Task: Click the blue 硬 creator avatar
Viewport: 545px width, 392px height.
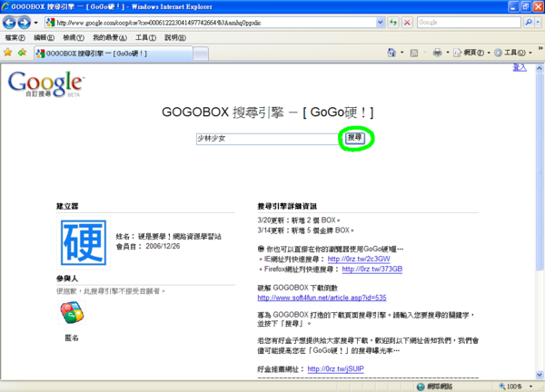Action: [x=84, y=242]
